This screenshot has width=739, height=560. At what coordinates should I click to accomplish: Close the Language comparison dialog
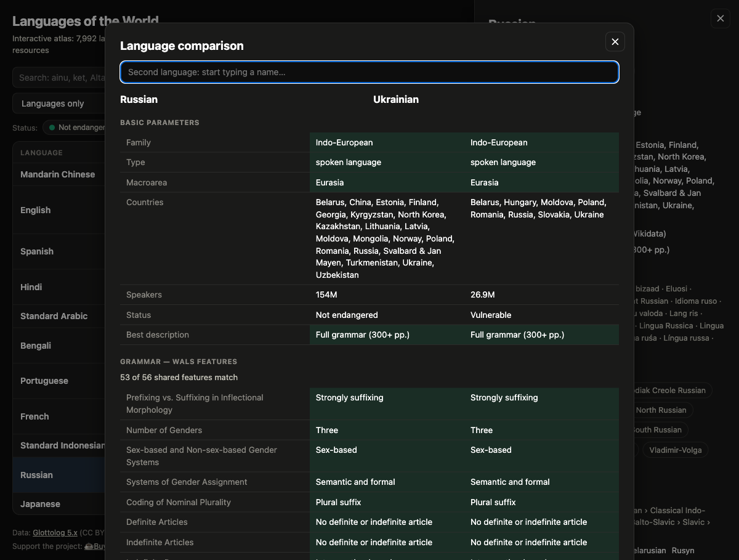coord(615,41)
